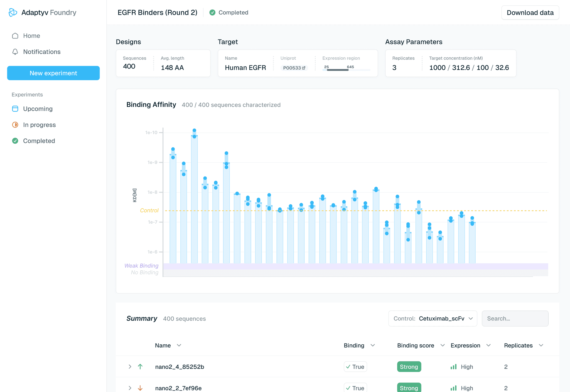
Task: Click the green Completed status check beside experiment title
Action: [x=212, y=13]
